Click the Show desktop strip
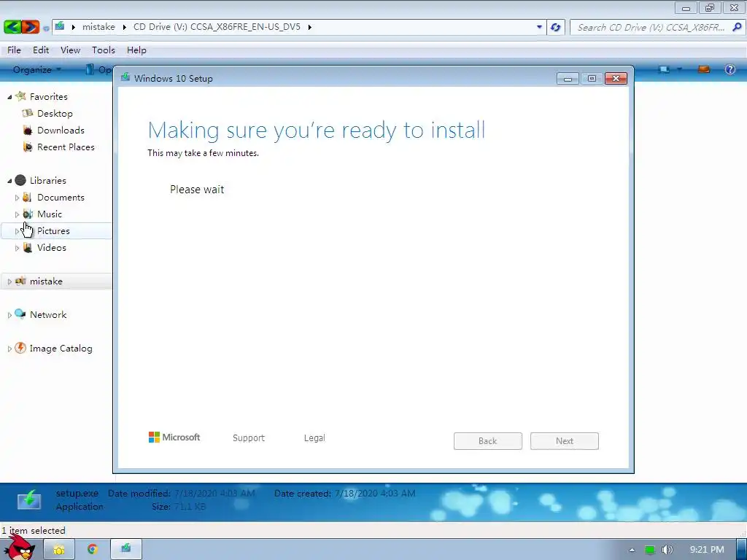This screenshot has height=560, width=747. [x=742, y=549]
